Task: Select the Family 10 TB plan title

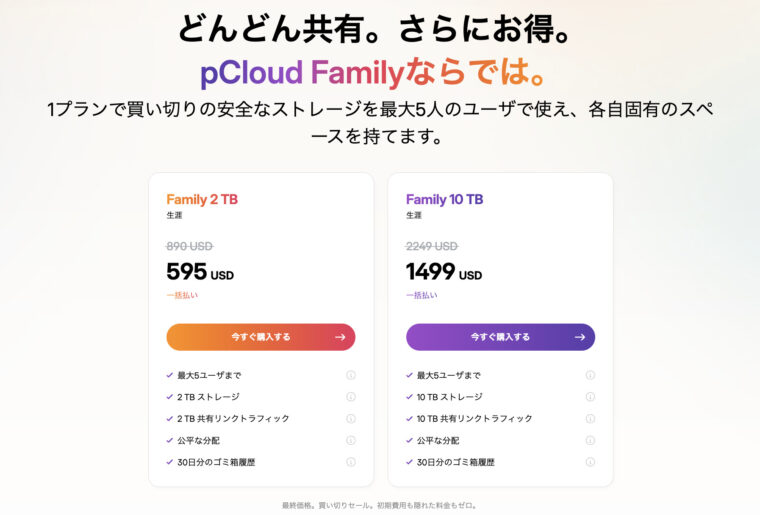Action: point(444,199)
